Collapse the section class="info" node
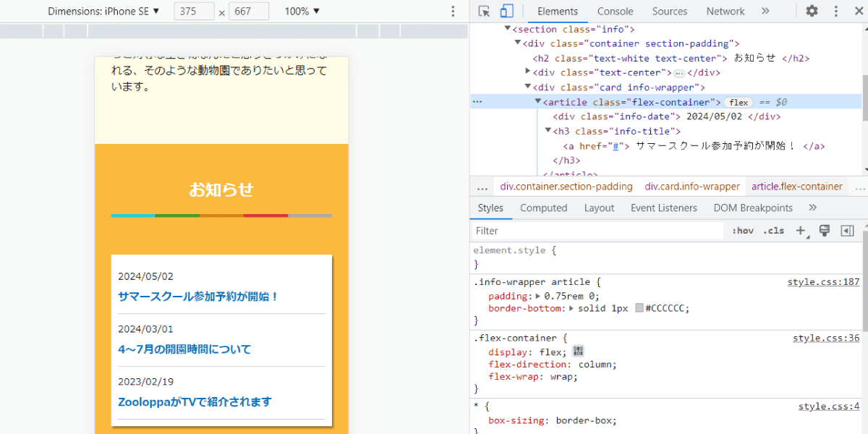The image size is (868, 434). 508,29
